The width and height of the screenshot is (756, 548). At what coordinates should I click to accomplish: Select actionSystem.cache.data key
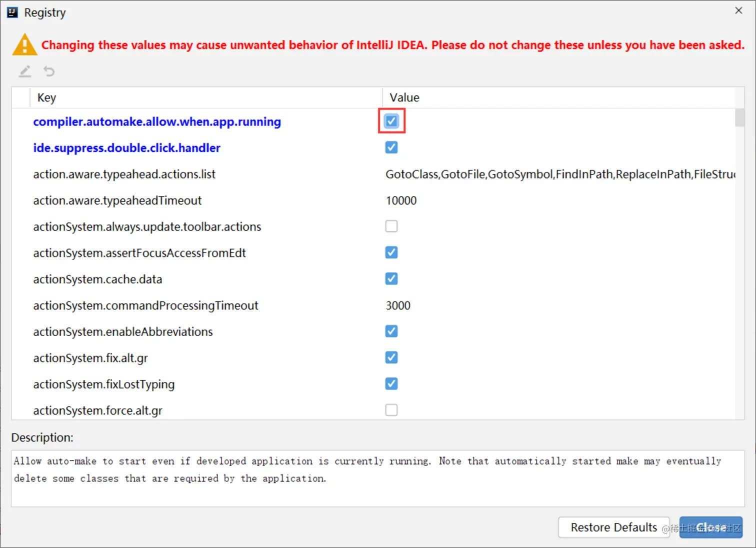(97, 279)
